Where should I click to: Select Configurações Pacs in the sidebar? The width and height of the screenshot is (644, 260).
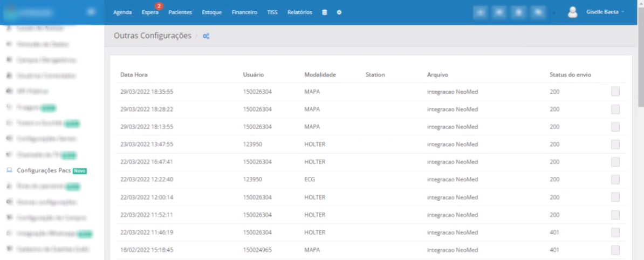coord(44,170)
